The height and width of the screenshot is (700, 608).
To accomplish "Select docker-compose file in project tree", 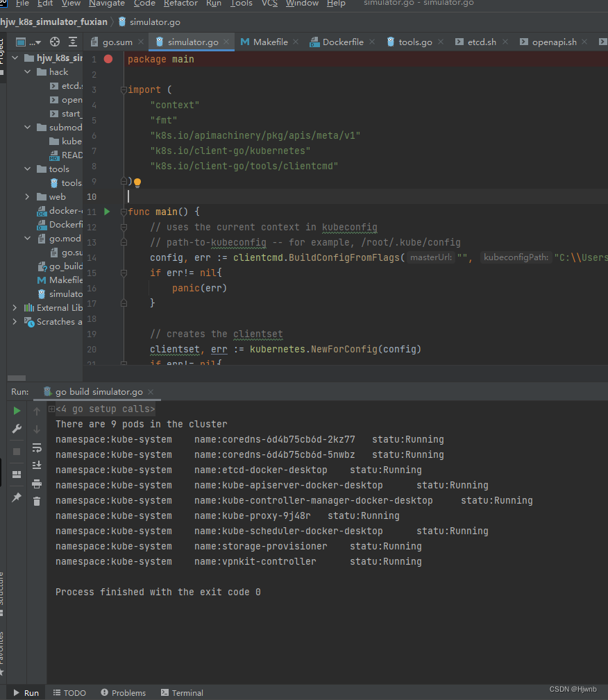I will click(60, 211).
